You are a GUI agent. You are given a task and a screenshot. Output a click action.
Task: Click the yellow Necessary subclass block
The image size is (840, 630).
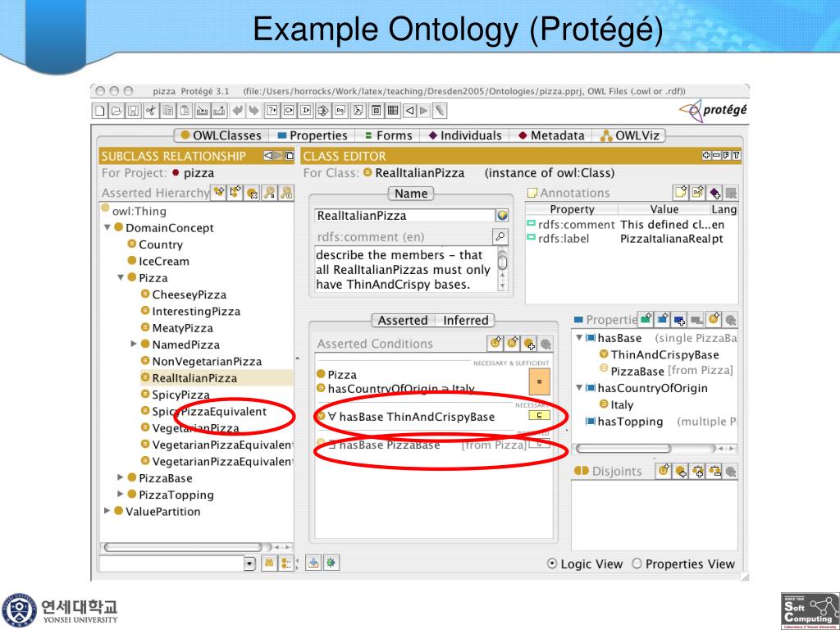click(539, 415)
